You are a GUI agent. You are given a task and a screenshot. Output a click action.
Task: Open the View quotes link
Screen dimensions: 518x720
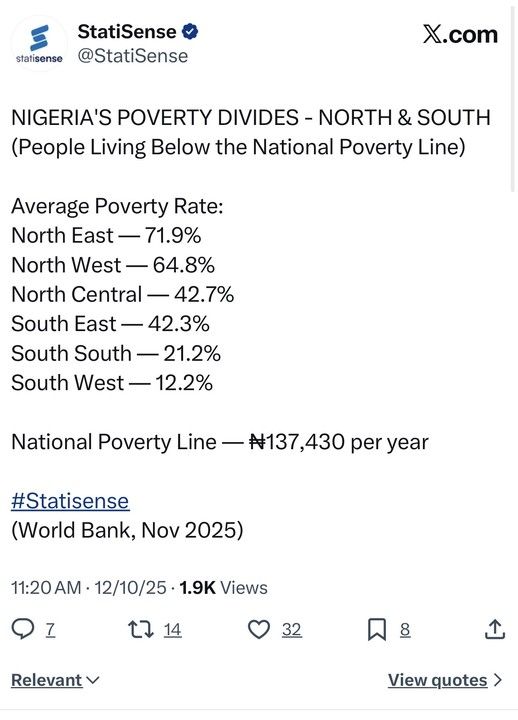(438, 680)
